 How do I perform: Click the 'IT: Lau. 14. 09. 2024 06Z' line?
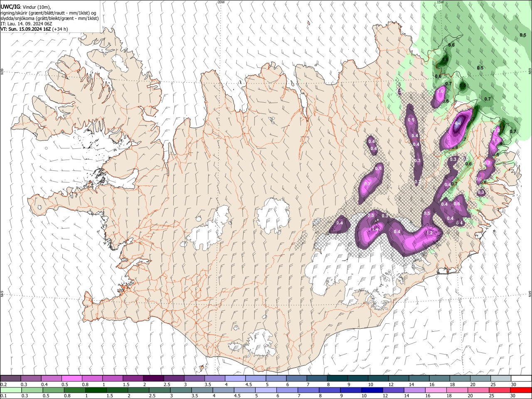[26, 24]
